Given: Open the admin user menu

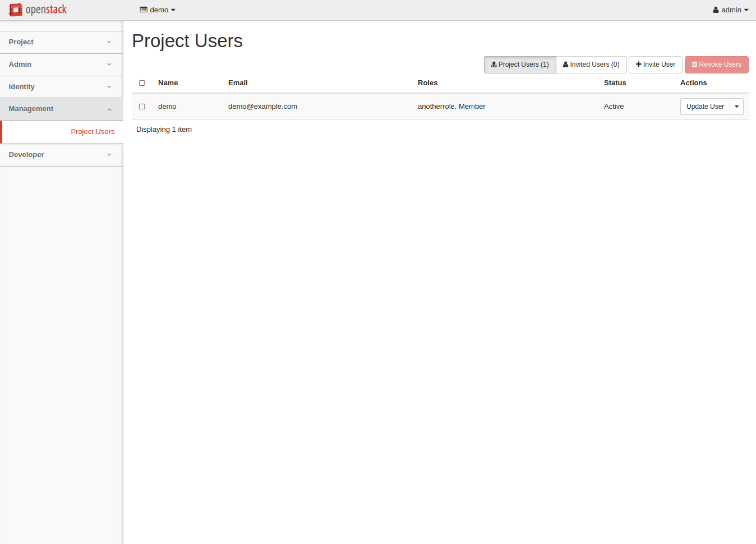Looking at the screenshot, I should [731, 10].
